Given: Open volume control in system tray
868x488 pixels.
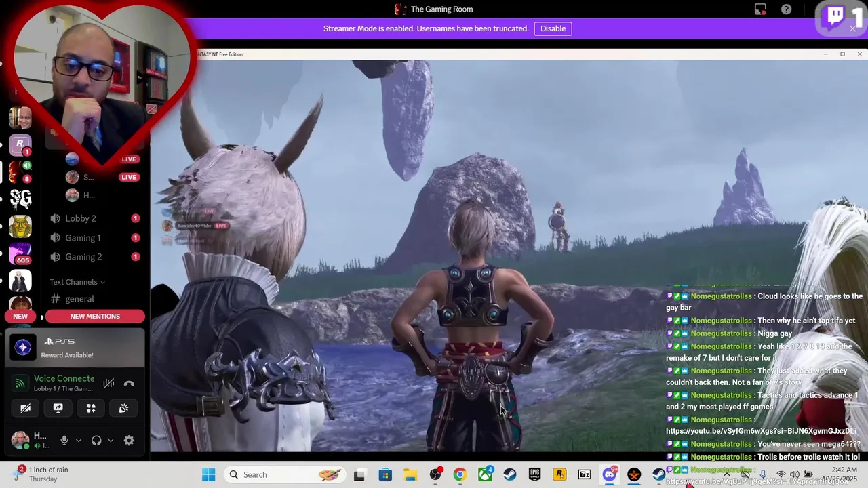Looking at the screenshot, I should (793, 474).
